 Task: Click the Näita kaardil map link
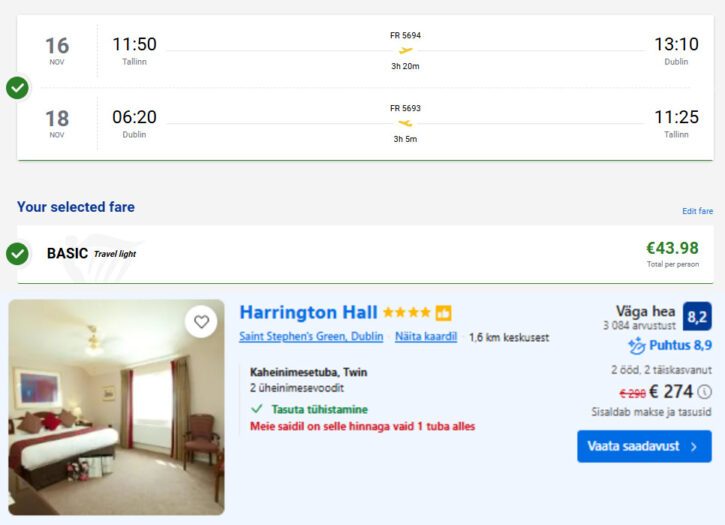pyautogui.click(x=425, y=337)
